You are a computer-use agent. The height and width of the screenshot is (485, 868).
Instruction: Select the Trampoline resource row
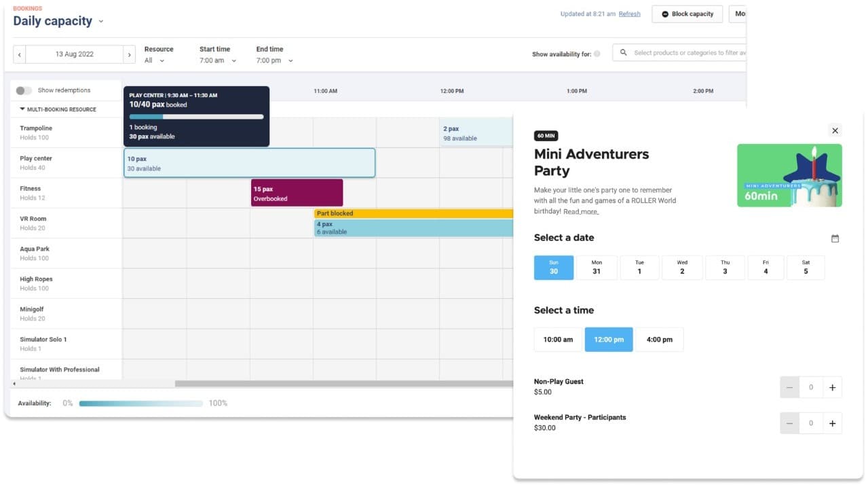coord(66,132)
